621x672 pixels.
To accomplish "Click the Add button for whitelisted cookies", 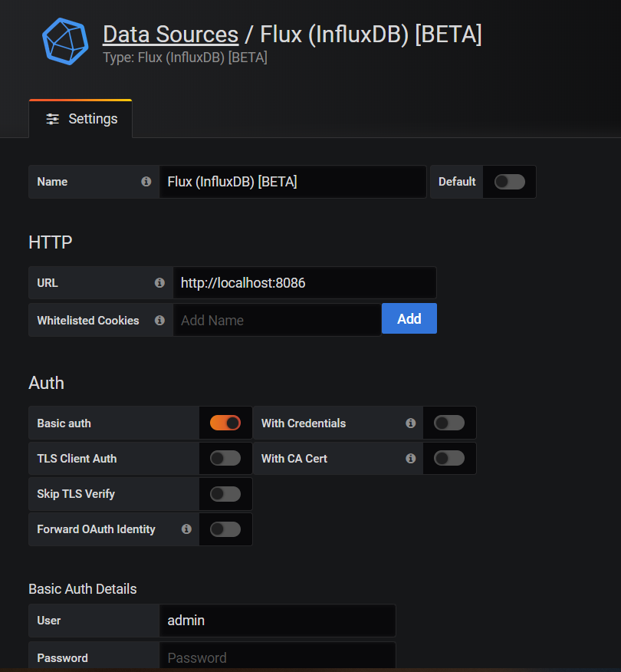I will point(409,318).
